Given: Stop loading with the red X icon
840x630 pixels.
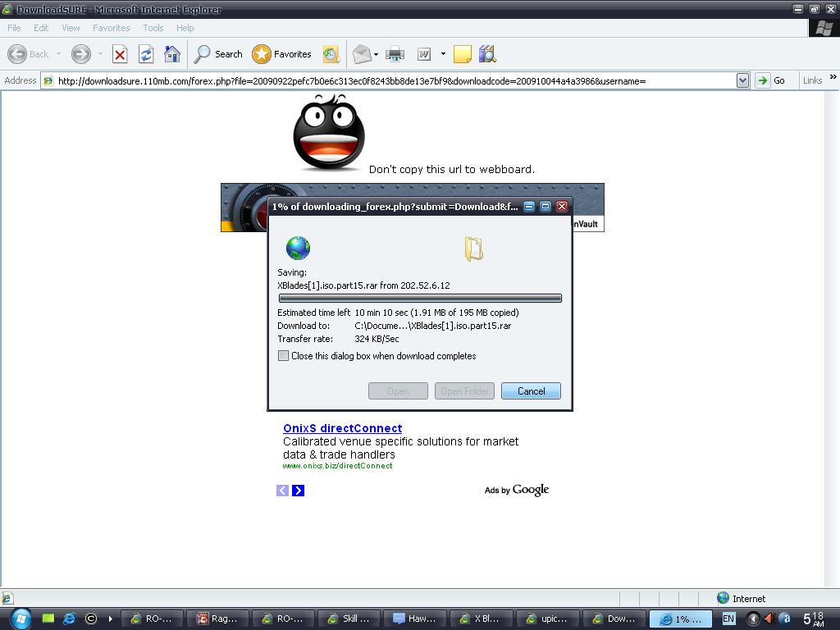Looking at the screenshot, I should [120, 54].
